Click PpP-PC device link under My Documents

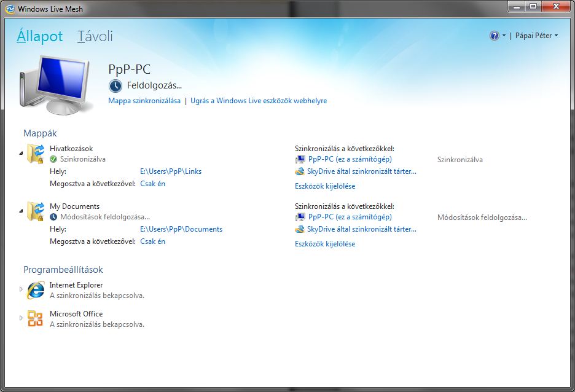coord(350,217)
